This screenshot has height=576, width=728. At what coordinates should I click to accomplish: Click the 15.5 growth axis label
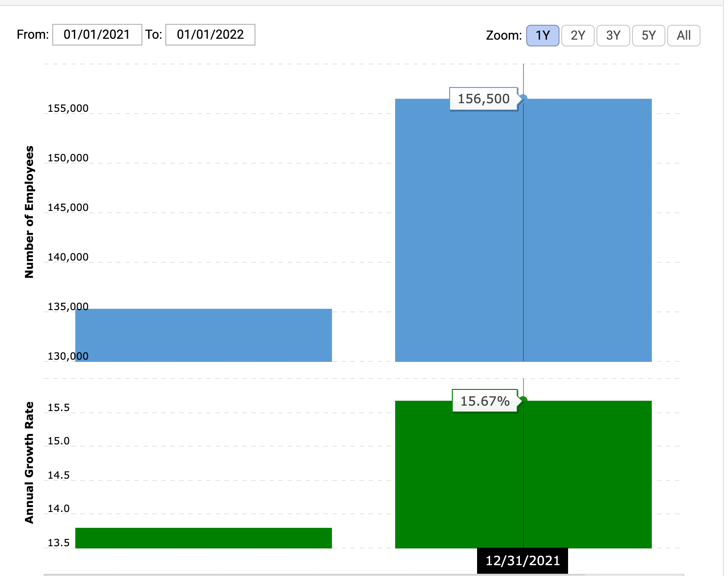(59, 407)
